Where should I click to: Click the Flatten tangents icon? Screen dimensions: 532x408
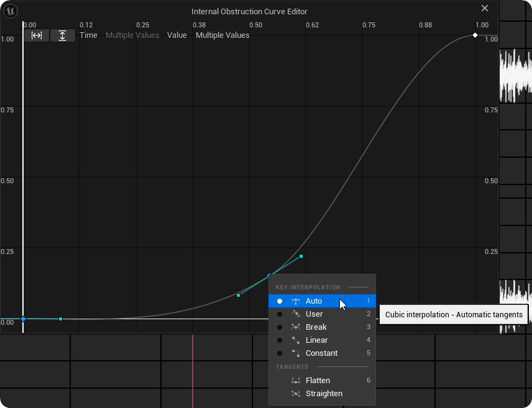296,381
